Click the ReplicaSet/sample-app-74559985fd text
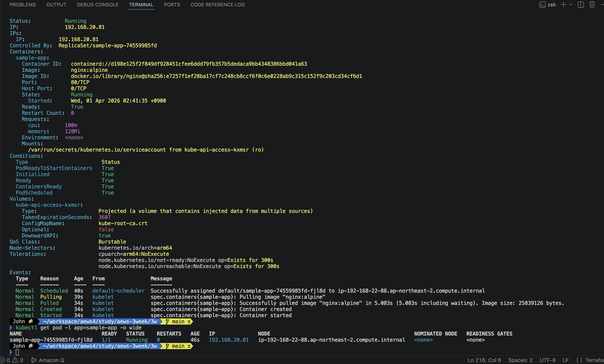604x364 pixels. coord(108,46)
